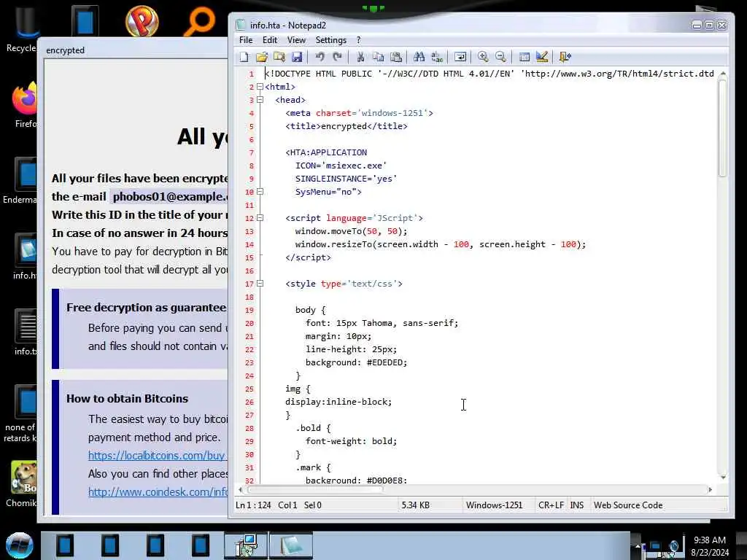Collapse the <html> fold on line 2
This screenshot has height=560, width=747.
click(260, 87)
